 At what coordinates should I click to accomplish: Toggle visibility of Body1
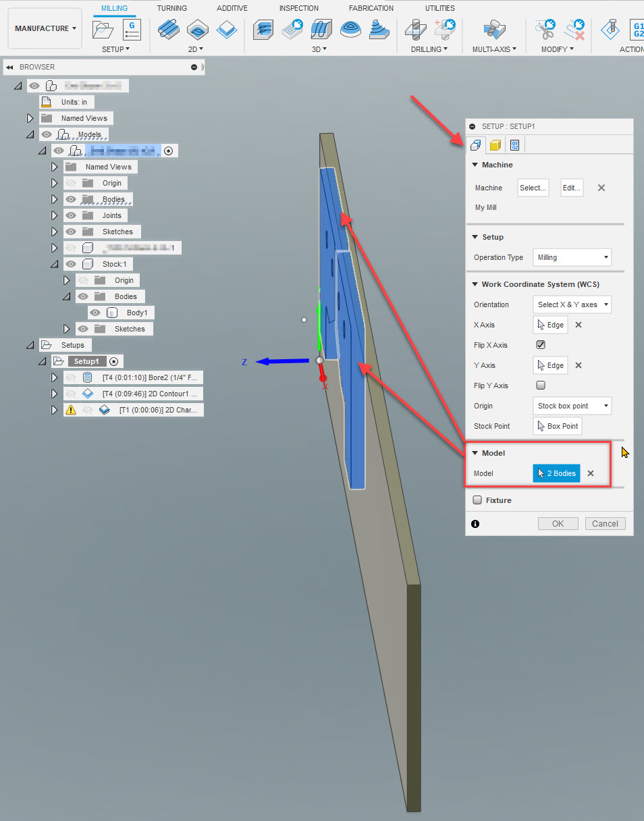tap(95, 312)
